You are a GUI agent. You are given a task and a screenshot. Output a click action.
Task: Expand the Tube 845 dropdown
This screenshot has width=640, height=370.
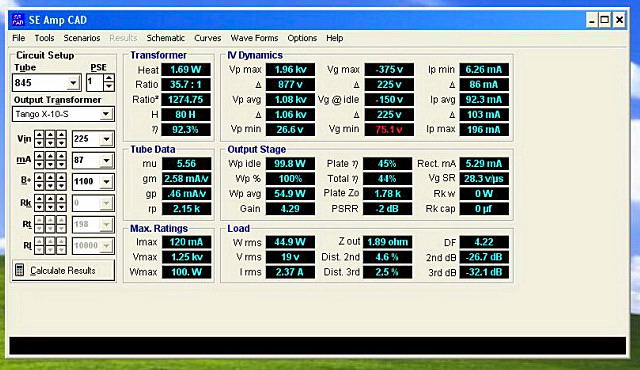click(73, 83)
